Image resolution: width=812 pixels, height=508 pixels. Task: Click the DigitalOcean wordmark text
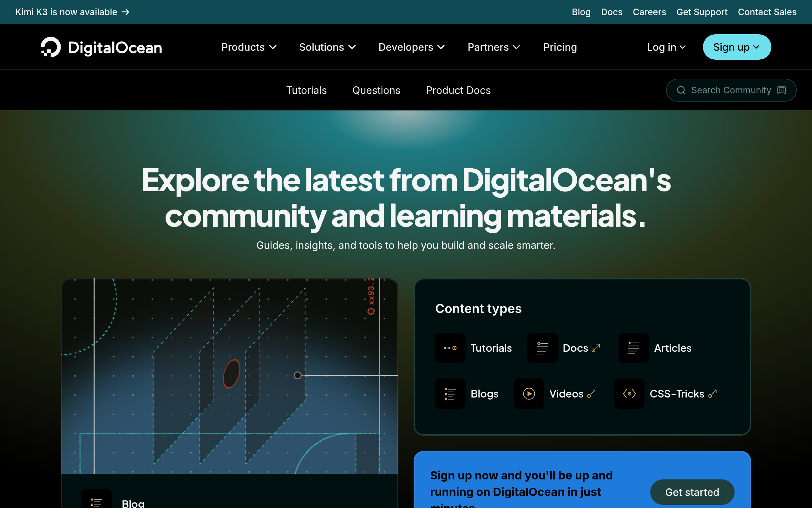115,48
